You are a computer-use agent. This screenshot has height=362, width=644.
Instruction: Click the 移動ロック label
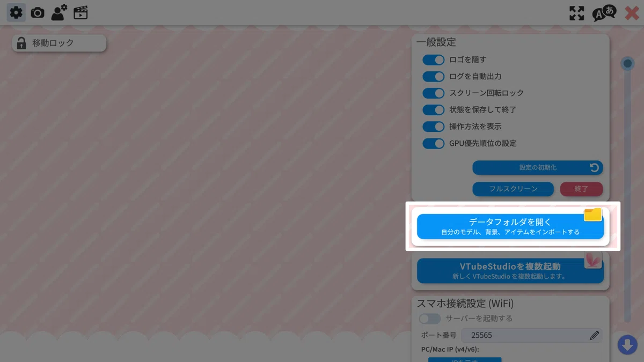tap(53, 43)
